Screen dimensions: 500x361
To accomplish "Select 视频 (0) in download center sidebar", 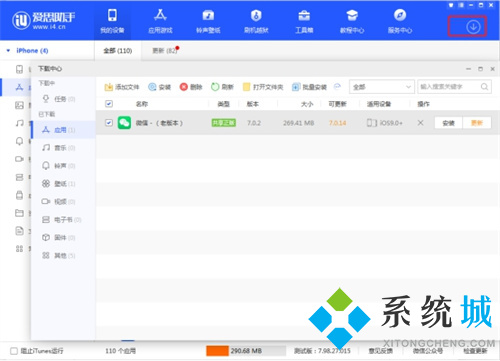I will coord(63,202).
